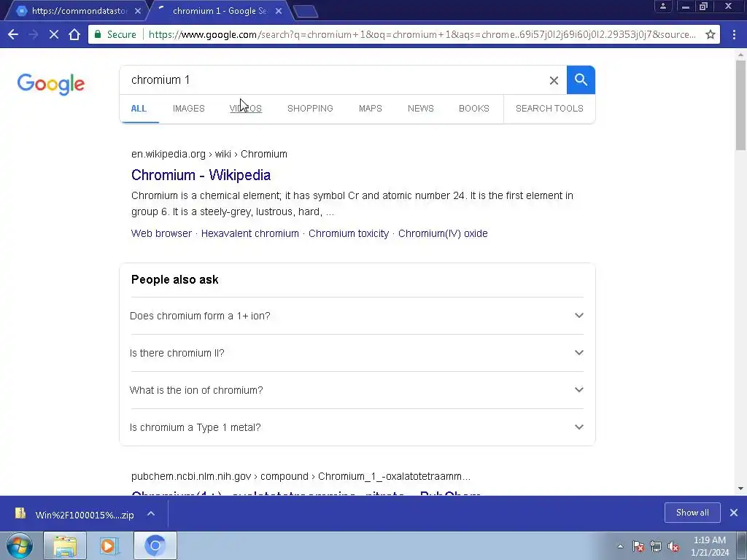The height and width of the screenshot is (560, 747).
Task: Switch to the commondatastor browser tab
Action: [x=76, y=11]
